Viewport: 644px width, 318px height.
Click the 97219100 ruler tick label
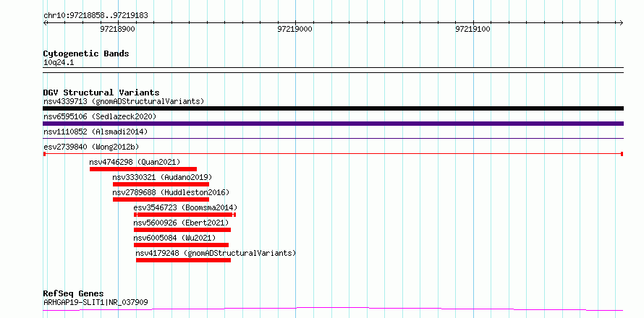pos(473,30)
